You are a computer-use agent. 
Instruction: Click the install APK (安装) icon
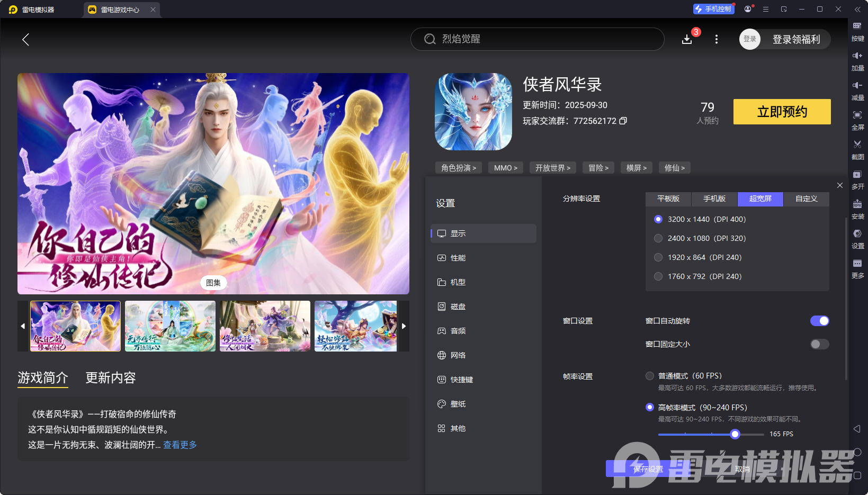857,204
